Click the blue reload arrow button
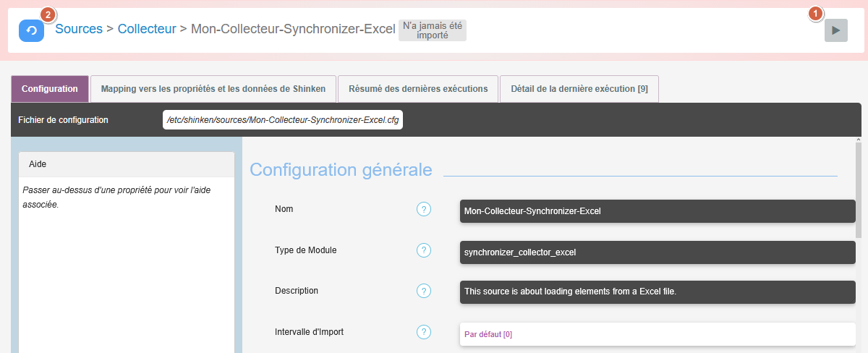This screenshot has width=868, height=353. click(x=31, y=30)
